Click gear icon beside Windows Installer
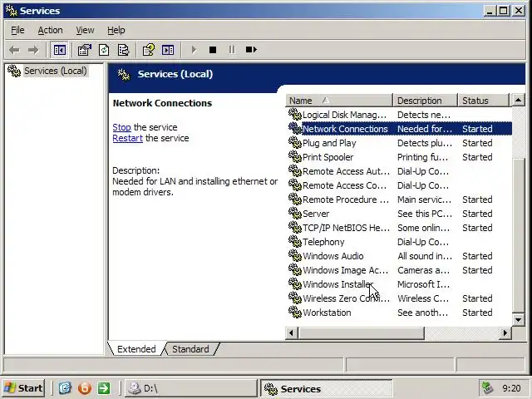This screenshot has width=532, height=399. point(295,283)
